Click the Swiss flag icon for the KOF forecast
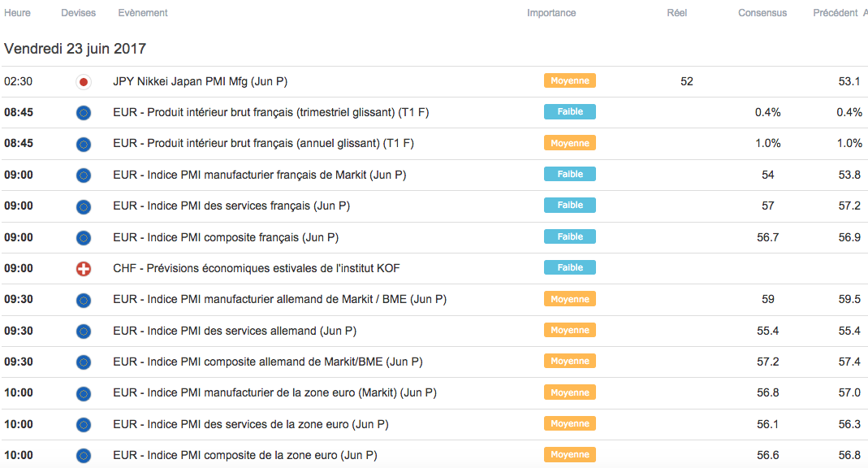The image size is (868, 468). point(83,268)
